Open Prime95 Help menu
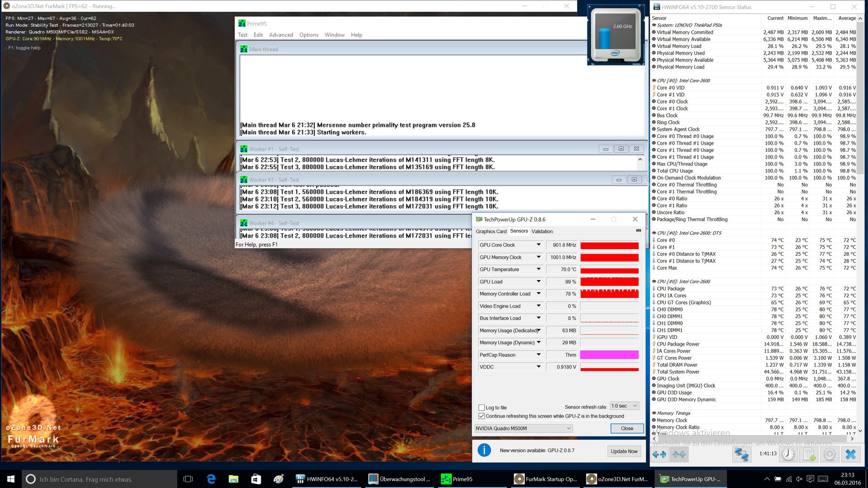 (x=356, y=35)
